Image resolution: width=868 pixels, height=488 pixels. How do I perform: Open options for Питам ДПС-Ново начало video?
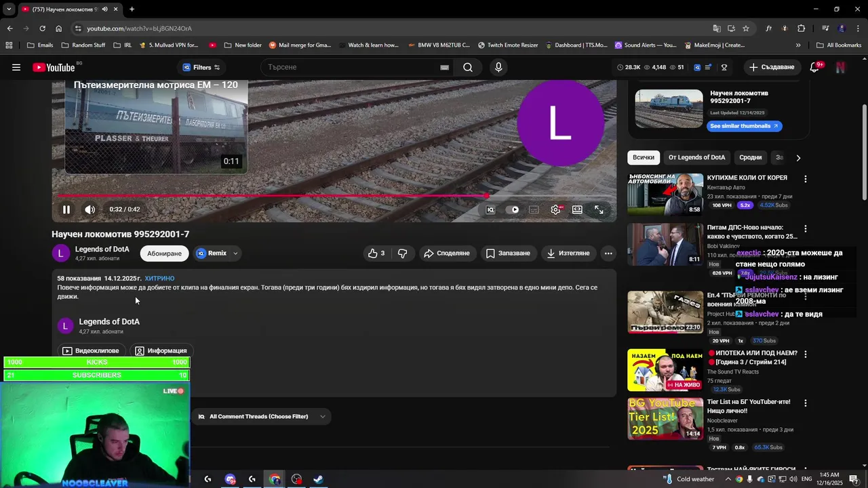806,229
